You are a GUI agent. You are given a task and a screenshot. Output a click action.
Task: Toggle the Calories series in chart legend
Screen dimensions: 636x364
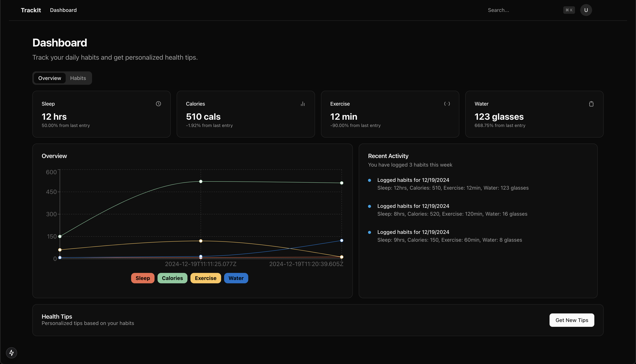pyautogui.click(x=172, y=278)
